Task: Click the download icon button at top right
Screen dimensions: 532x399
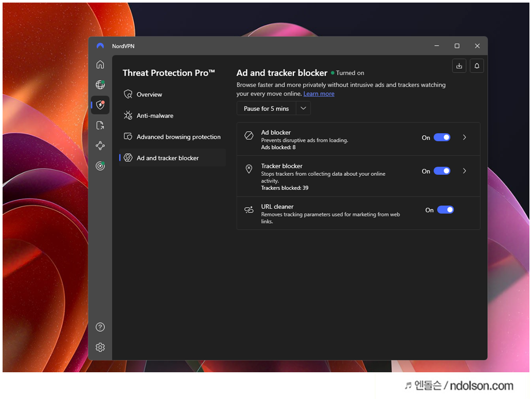Action: coord(459,66)
